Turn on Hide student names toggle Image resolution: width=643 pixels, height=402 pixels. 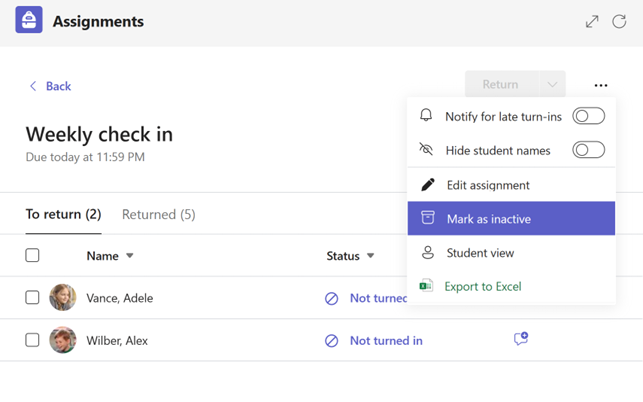588,150
